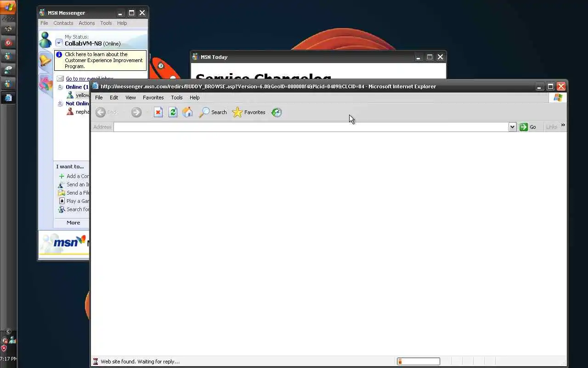Click the MSN Messenger title bar icon
This screenshot has width=588, height=368.
click(42, 13)
